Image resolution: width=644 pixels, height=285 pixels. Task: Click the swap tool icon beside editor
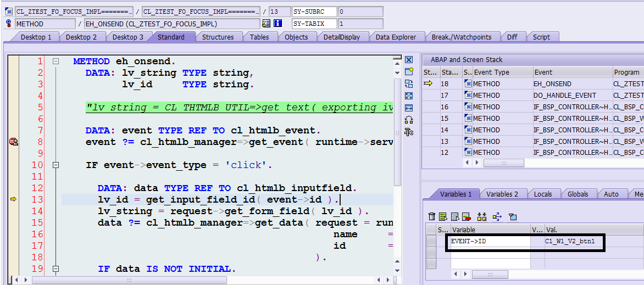tap(408, 83)
